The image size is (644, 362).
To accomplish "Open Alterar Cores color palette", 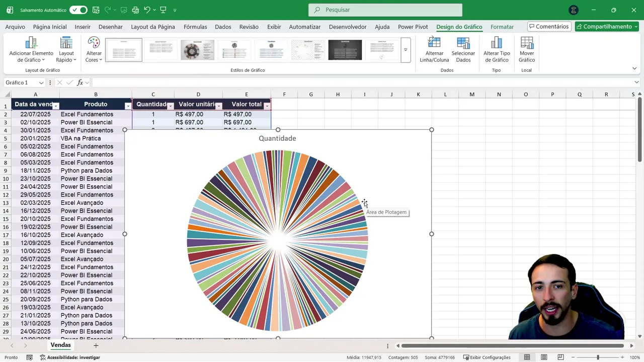I will click(94, 50).
